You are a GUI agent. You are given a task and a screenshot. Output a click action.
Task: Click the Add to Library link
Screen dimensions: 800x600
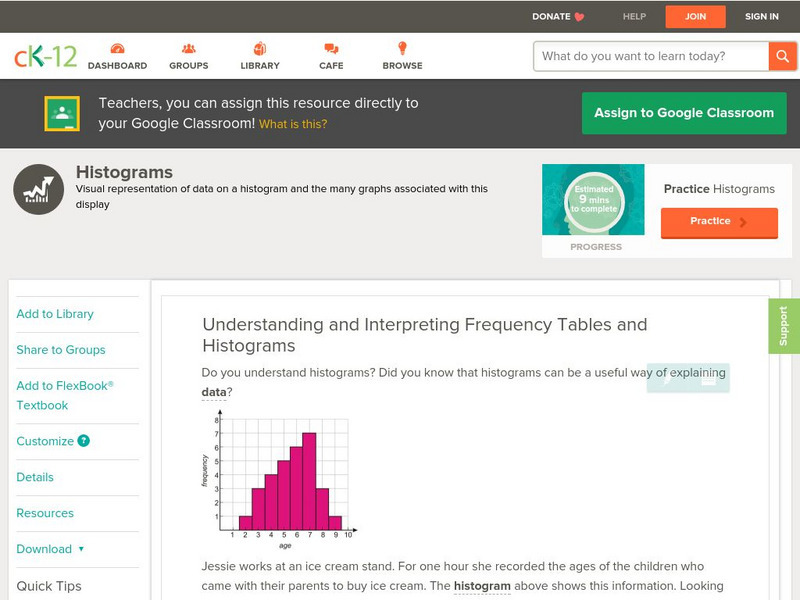55,314
